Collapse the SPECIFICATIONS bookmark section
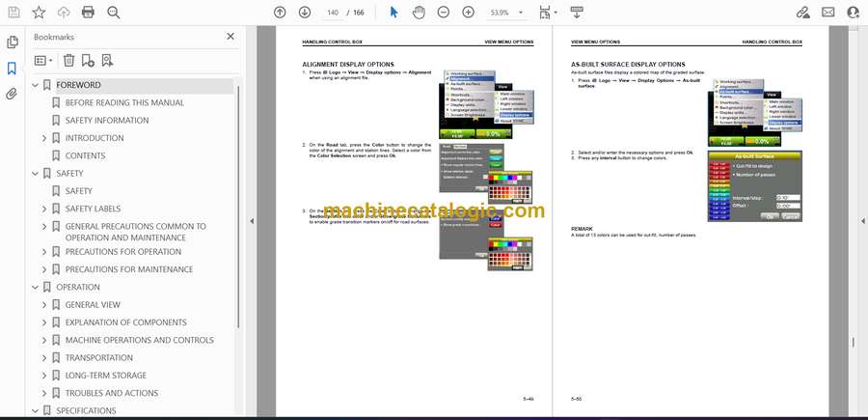 pyautogui.click(x=36, y=410)
